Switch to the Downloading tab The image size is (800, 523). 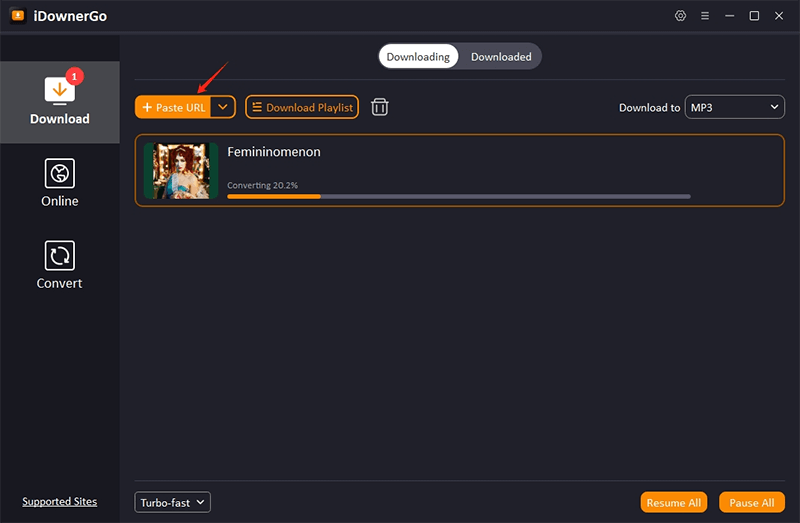click(418, 57)
